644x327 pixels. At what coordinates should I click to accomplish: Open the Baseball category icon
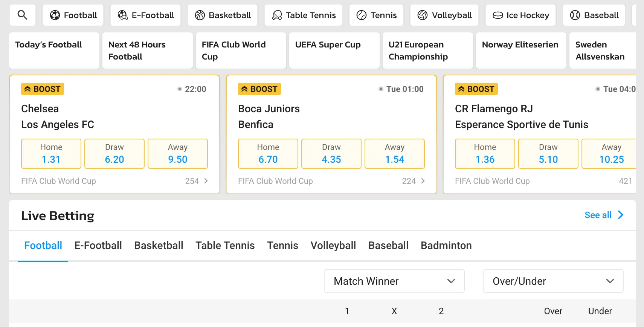[x=575, y=15]
